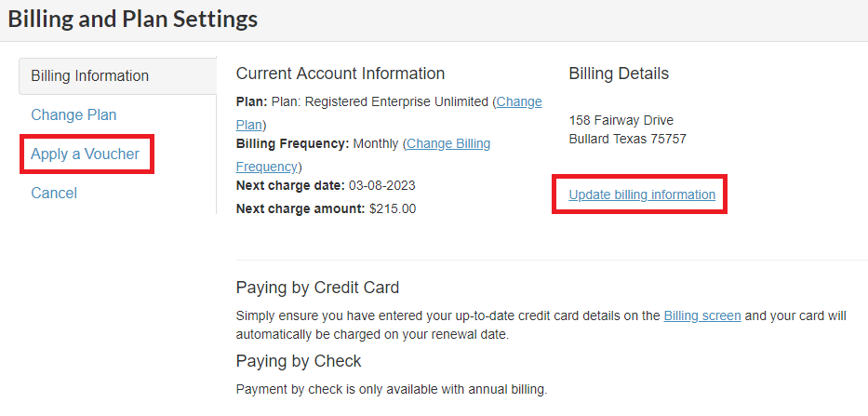868x416 pixels.
Task: Click Cancel in the left sidebar
Action: (x=54, y=193)
